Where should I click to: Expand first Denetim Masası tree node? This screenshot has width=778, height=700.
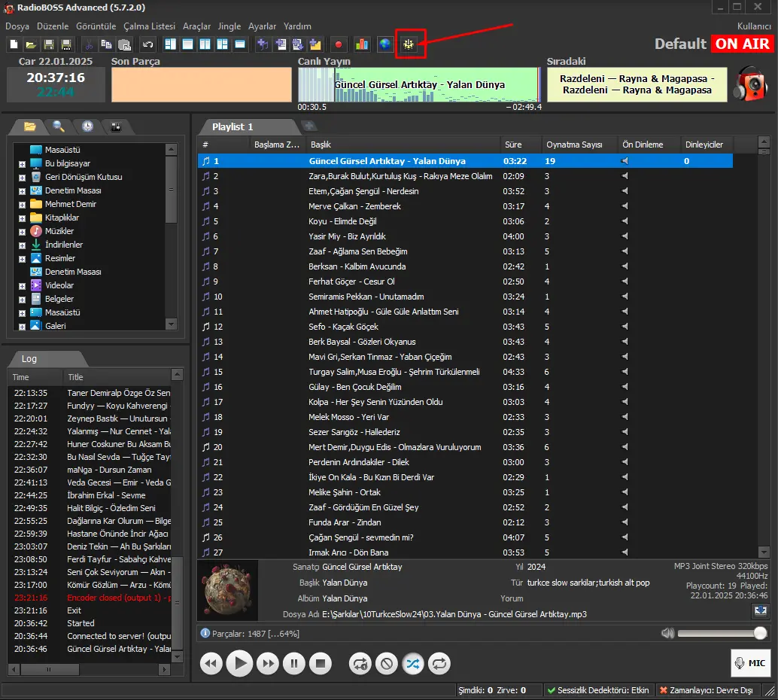click(x=22, y=191)
